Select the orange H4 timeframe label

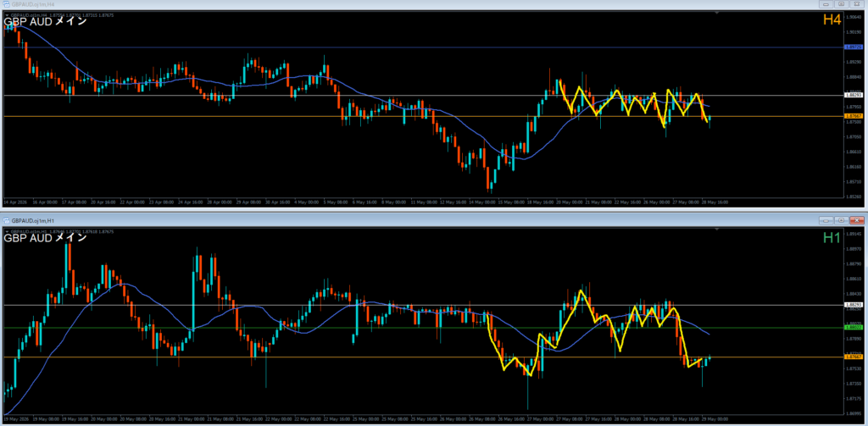pyautogui.click(x=832, y=20)
